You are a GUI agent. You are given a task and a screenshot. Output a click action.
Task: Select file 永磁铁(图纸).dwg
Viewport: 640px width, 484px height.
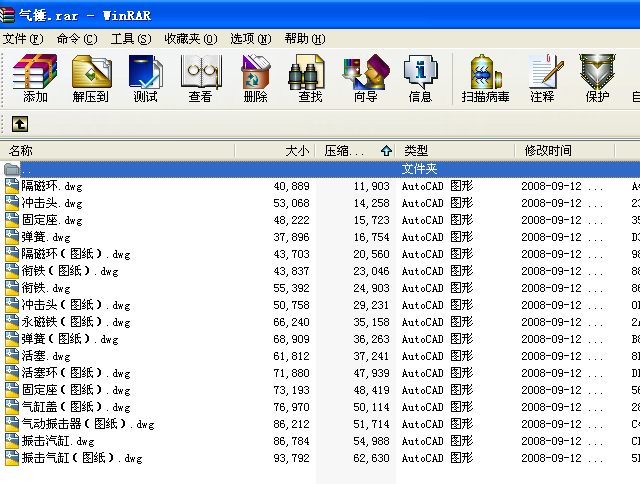76,322
